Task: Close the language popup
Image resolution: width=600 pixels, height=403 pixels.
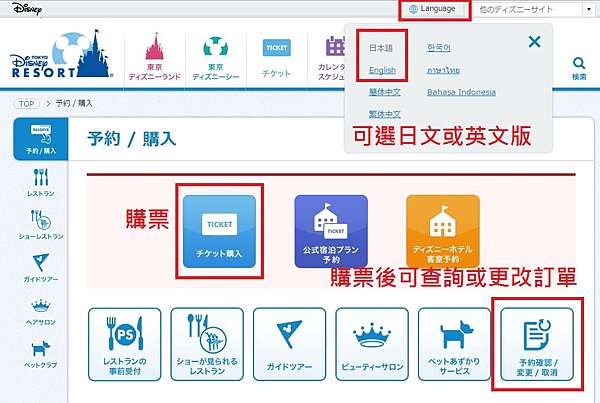Action: click(534, 41)
